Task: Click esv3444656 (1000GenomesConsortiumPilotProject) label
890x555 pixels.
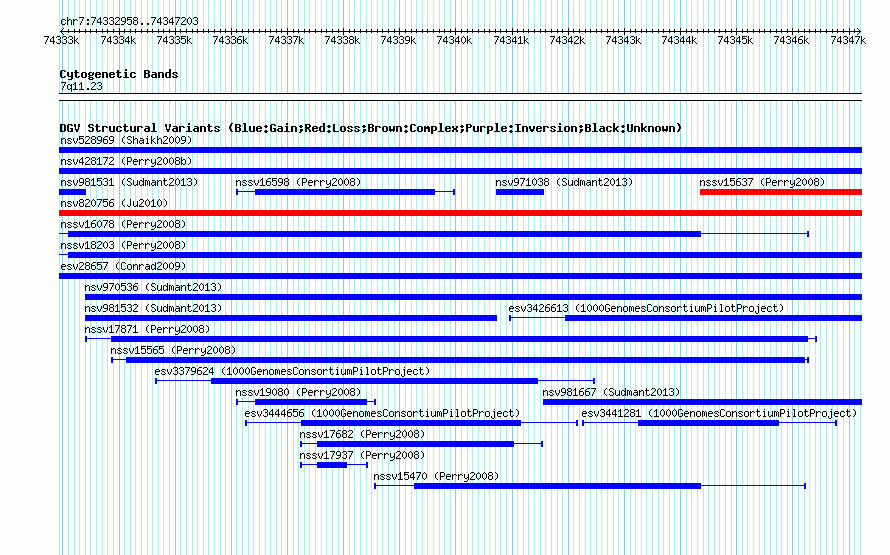Action: [382, 413]
